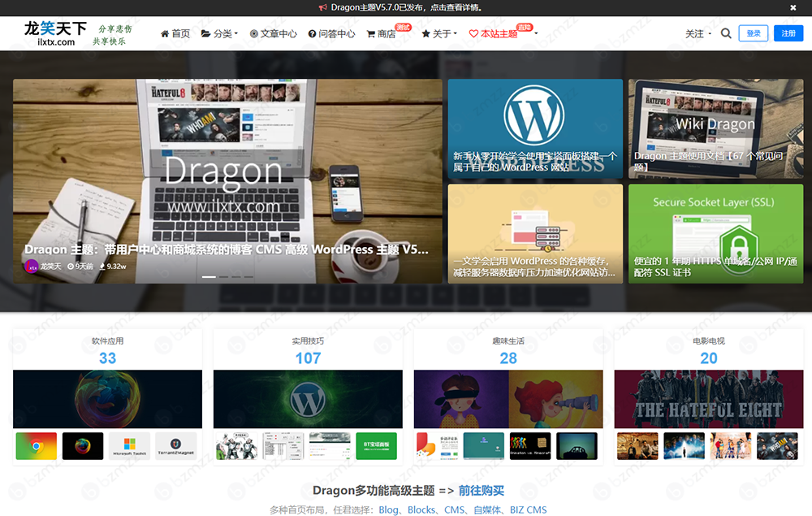Viewport: 812px width, 516px height.
Task: Expand the 分类 navigation dropdown
Action: click(x=219, y=33)
